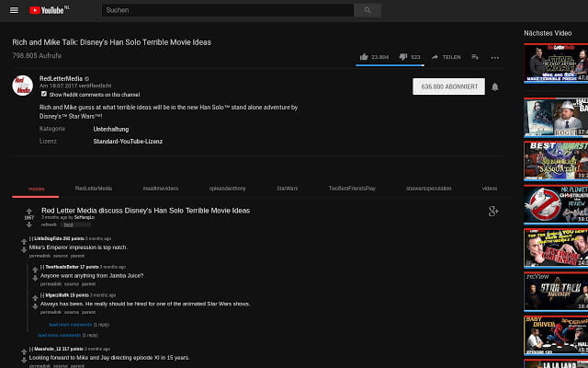Open the post author's profile link
The width and height of the screenshot is (588, 368).
pos(85,217)
